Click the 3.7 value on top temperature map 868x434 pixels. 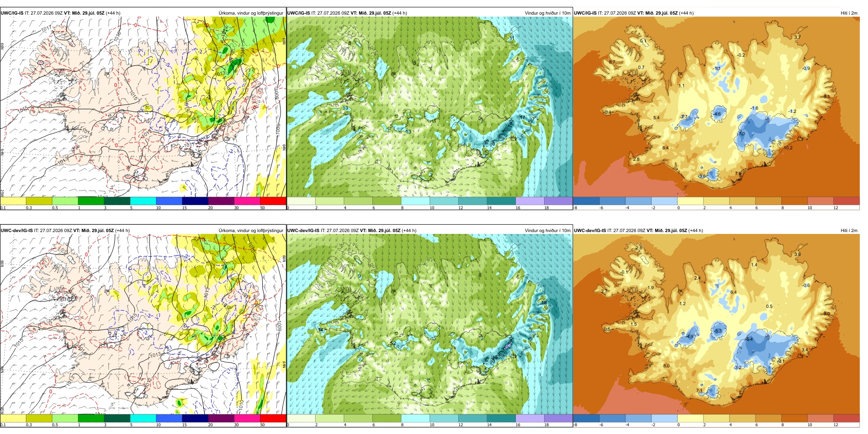point(798,37)
